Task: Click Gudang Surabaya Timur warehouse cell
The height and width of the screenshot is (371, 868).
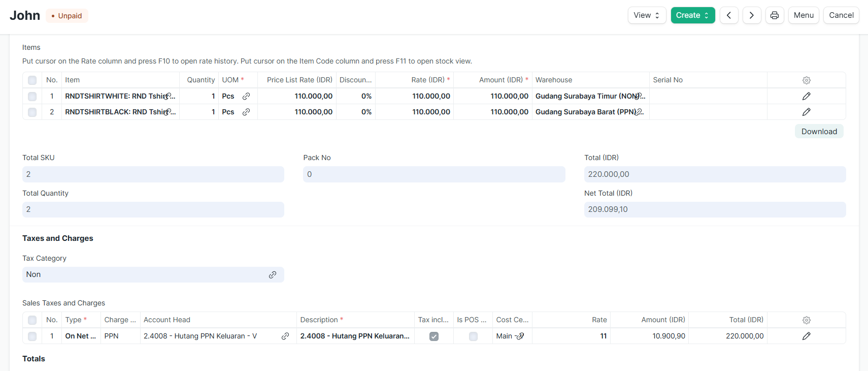Action: [590, 96]
